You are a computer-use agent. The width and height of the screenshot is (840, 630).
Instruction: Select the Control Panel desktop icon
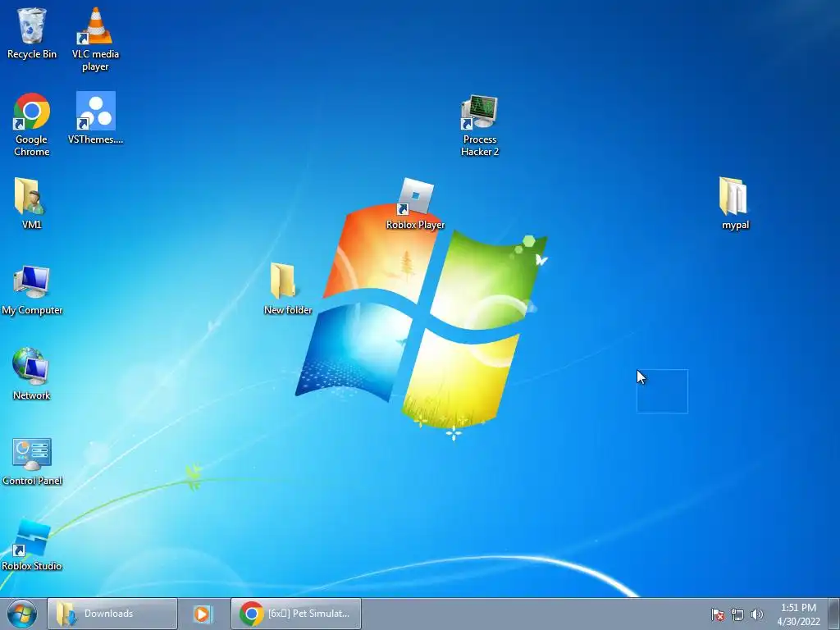click(x=32, y=461)
